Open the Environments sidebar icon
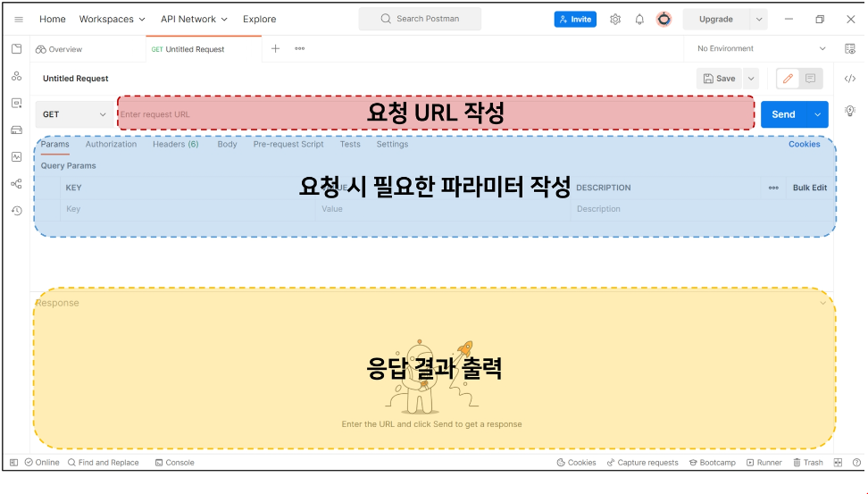 coord(17,103)
